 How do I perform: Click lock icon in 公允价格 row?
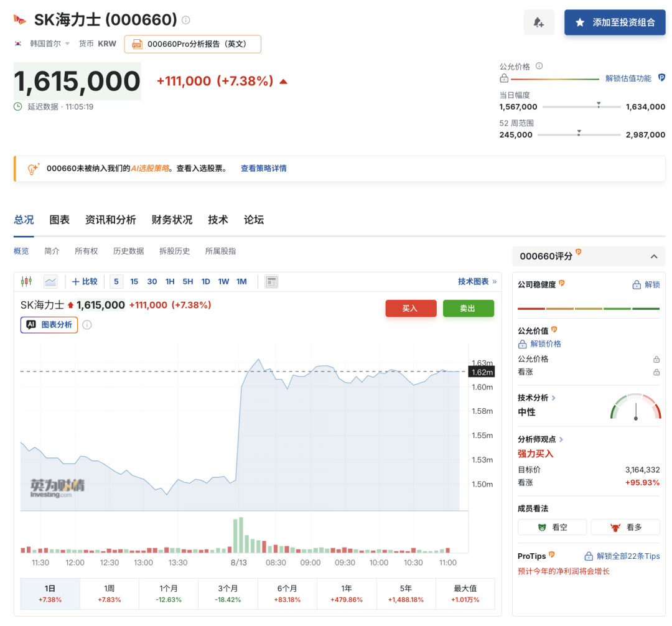656,359
